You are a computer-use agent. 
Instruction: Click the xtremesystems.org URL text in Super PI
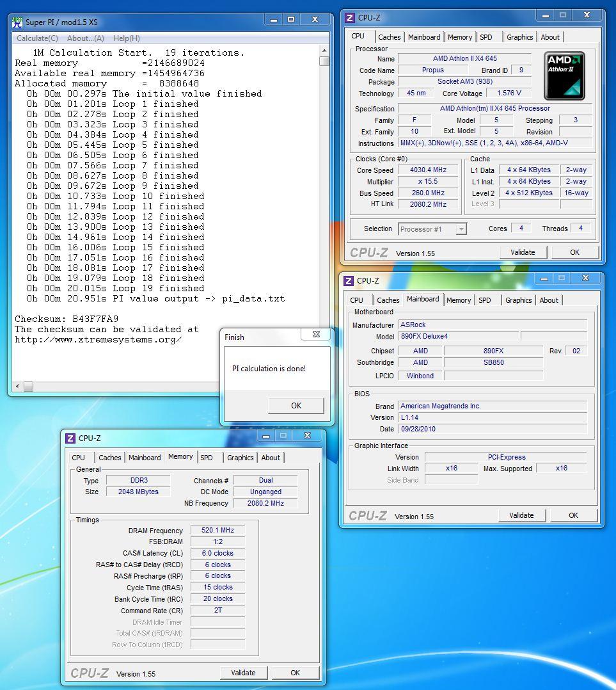coord(98,340)
